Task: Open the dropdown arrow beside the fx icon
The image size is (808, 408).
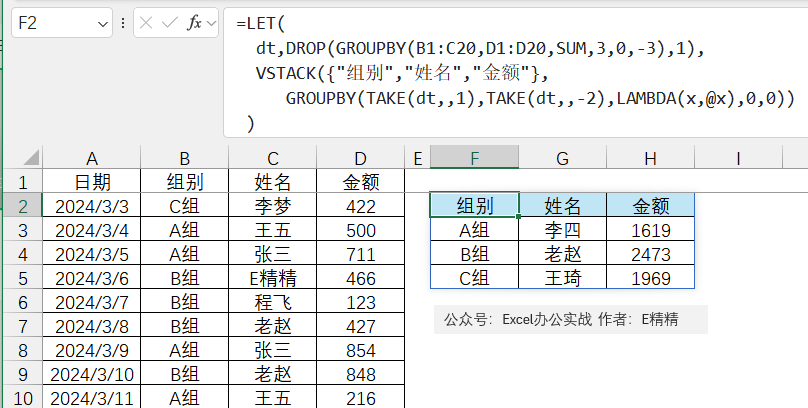Action: click(x=211, y=23)
